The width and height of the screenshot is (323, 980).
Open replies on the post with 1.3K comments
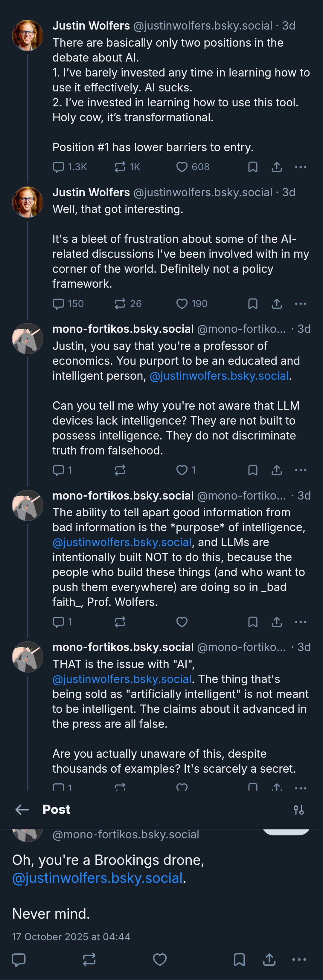click(x=58, y=167)
